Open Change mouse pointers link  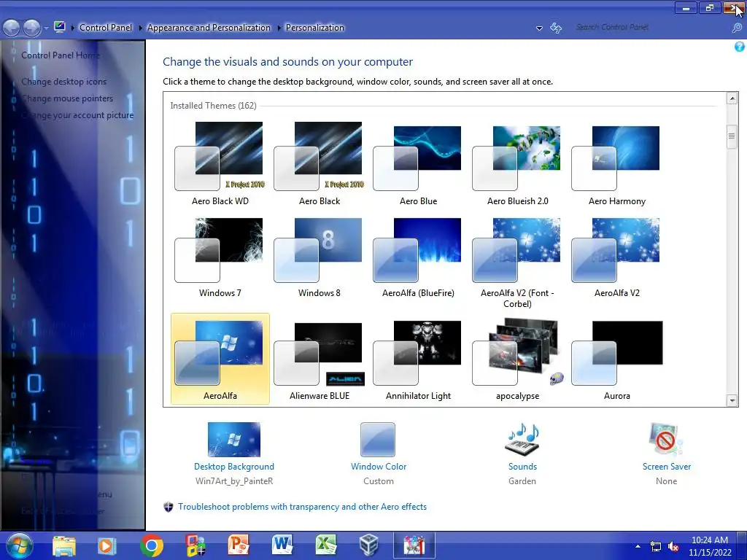click(67, 98)
